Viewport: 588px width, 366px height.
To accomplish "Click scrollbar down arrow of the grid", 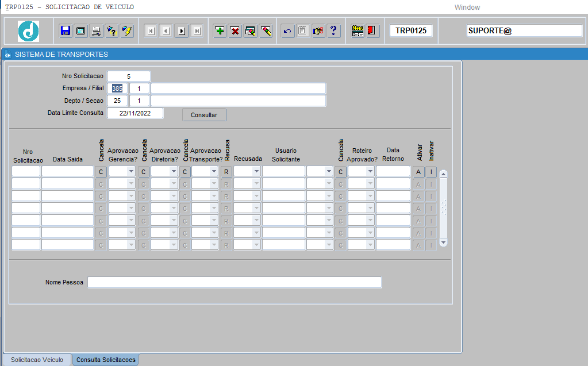I will click(x=443, y=242).
